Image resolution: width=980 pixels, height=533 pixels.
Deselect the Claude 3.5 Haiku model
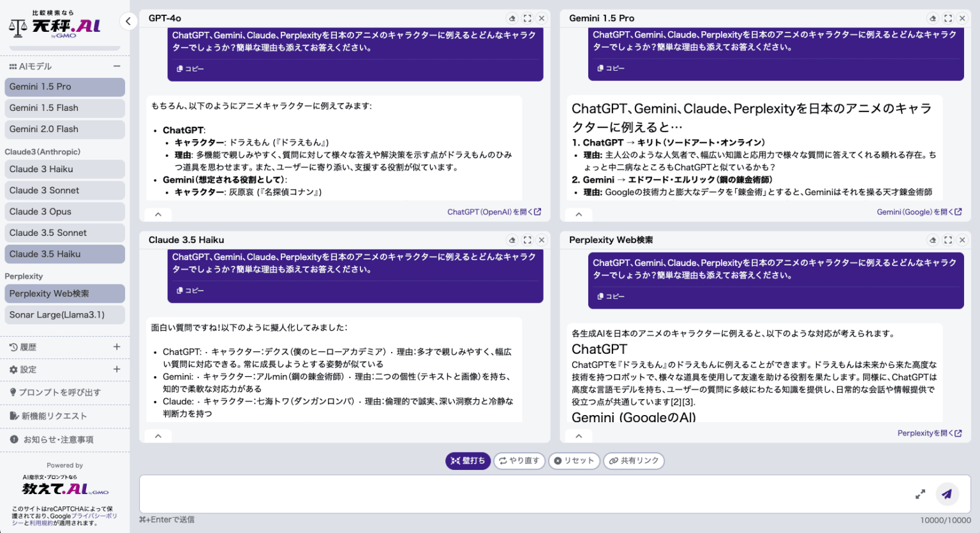(64, 254)
